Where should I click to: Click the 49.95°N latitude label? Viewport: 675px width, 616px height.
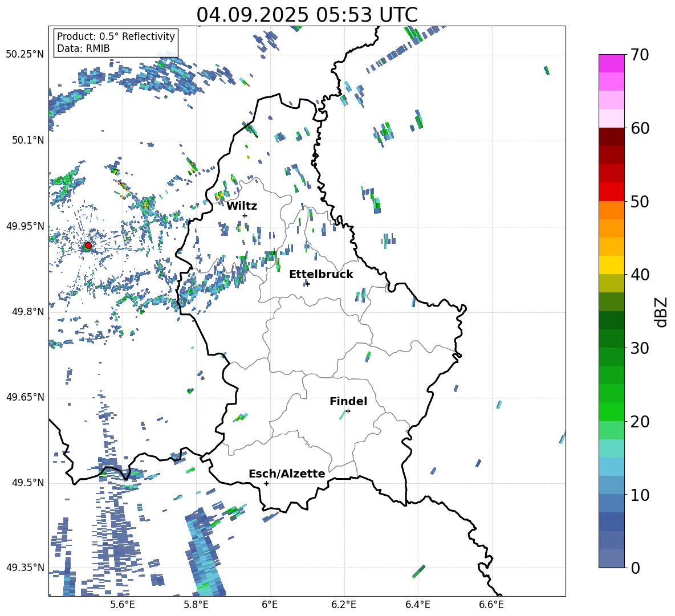(x=25, y=226)
